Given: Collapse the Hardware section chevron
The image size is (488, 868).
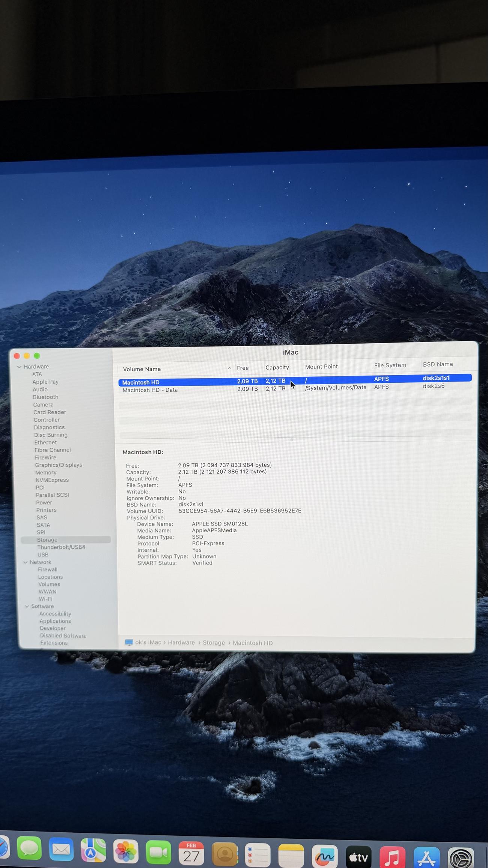Looking at the screenshot, I should 19,367.
